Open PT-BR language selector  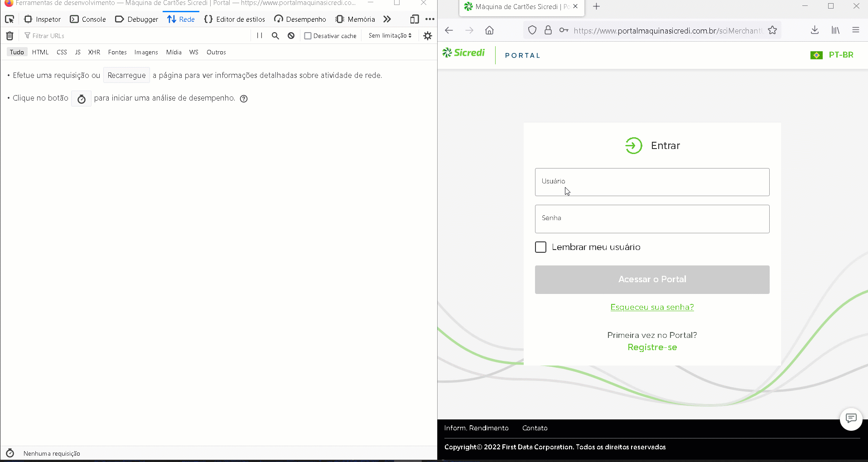[832, 55]
